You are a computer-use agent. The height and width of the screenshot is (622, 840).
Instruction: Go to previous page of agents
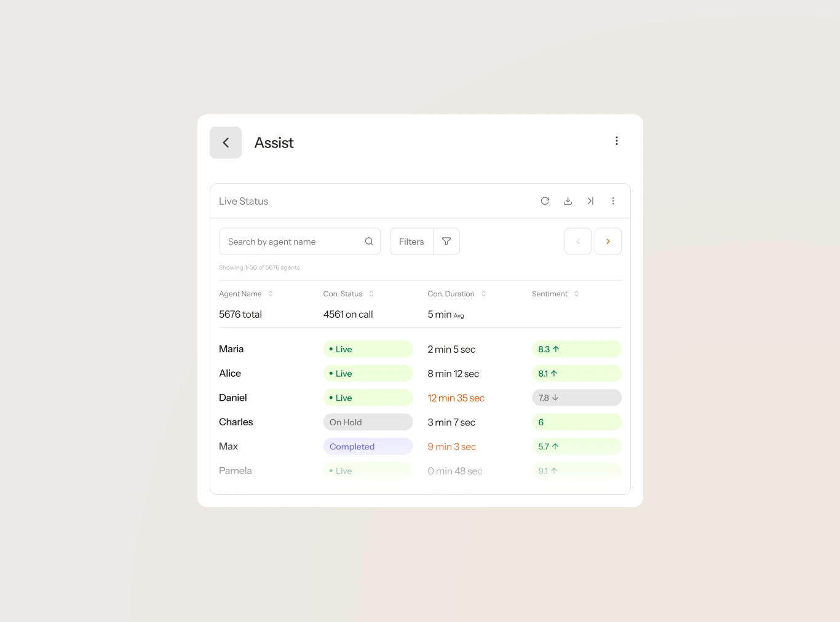point(578,242)
